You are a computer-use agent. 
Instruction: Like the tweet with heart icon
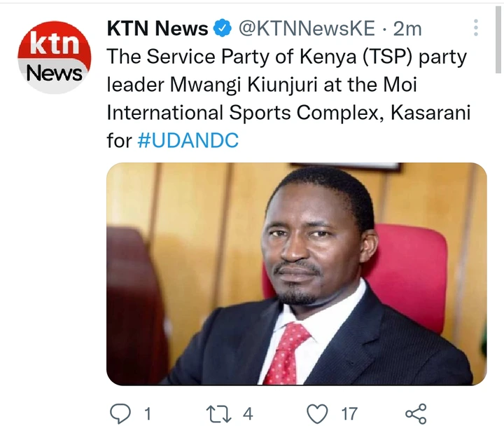318,413
